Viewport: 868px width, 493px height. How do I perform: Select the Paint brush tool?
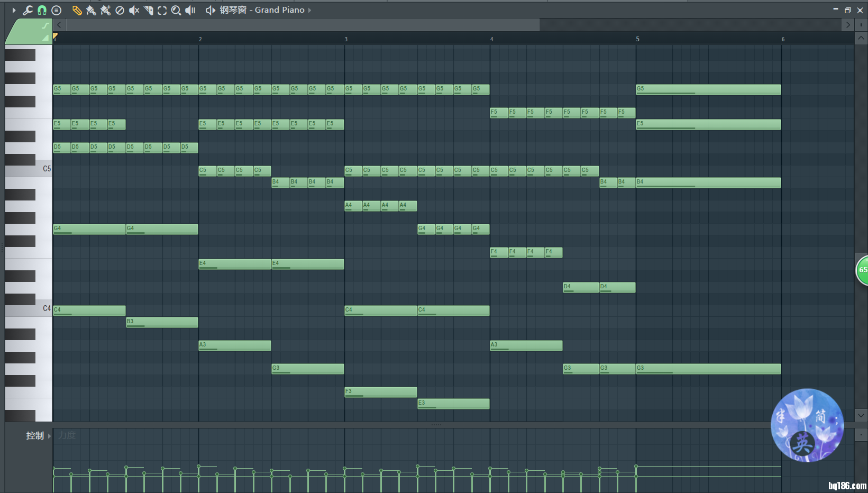click(91, 10)
